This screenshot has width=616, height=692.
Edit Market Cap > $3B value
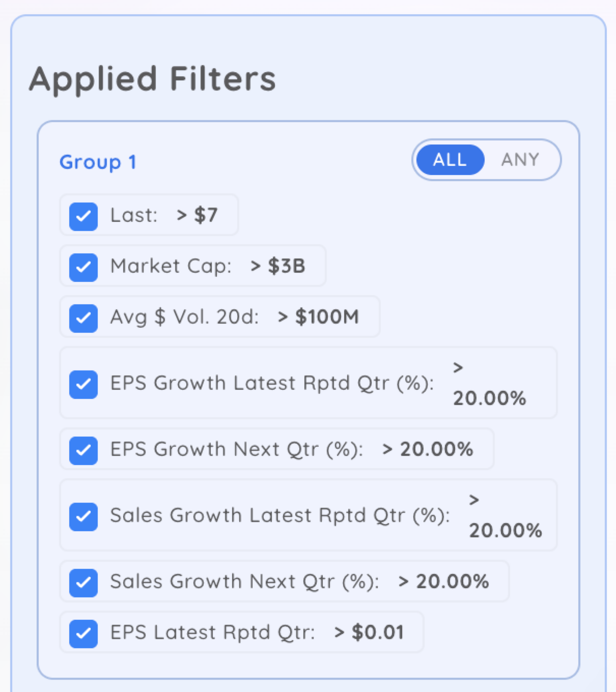[x=278, y=266]
